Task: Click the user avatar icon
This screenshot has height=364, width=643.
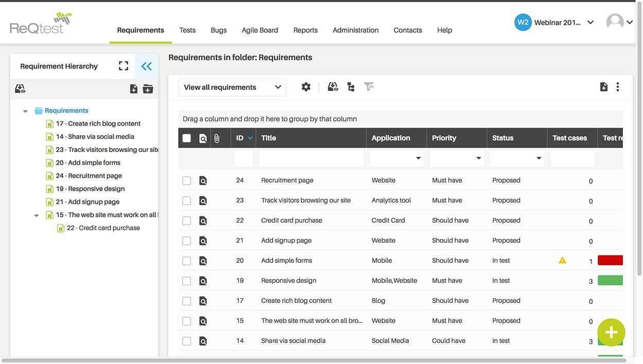Action: tap(615, 22)
